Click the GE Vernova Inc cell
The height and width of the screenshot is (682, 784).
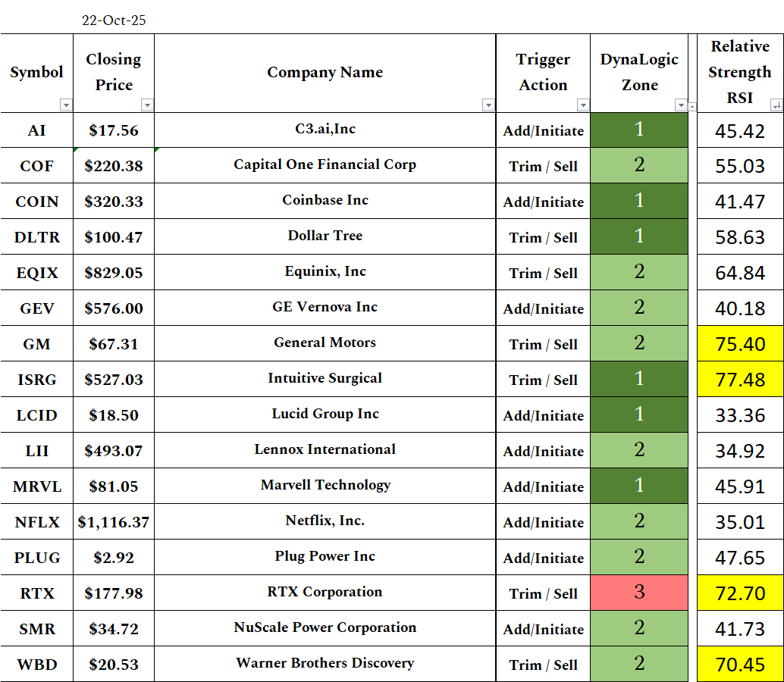(x=325, y=307)
